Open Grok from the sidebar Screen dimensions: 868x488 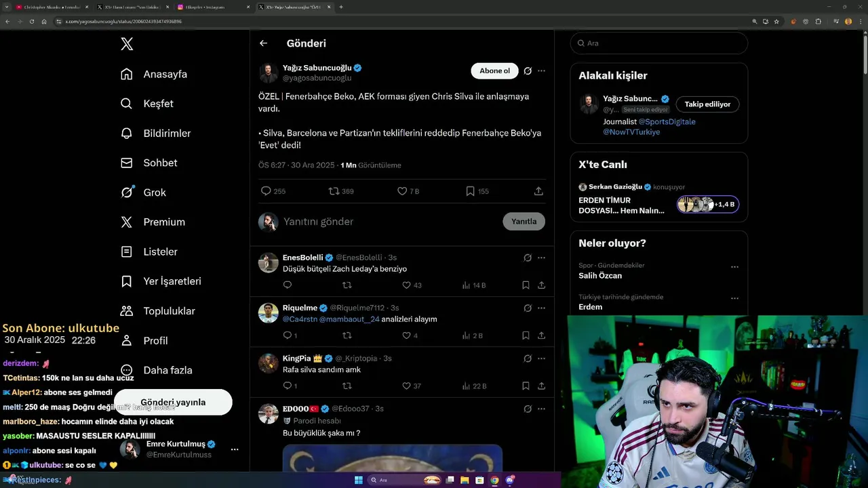143,192
